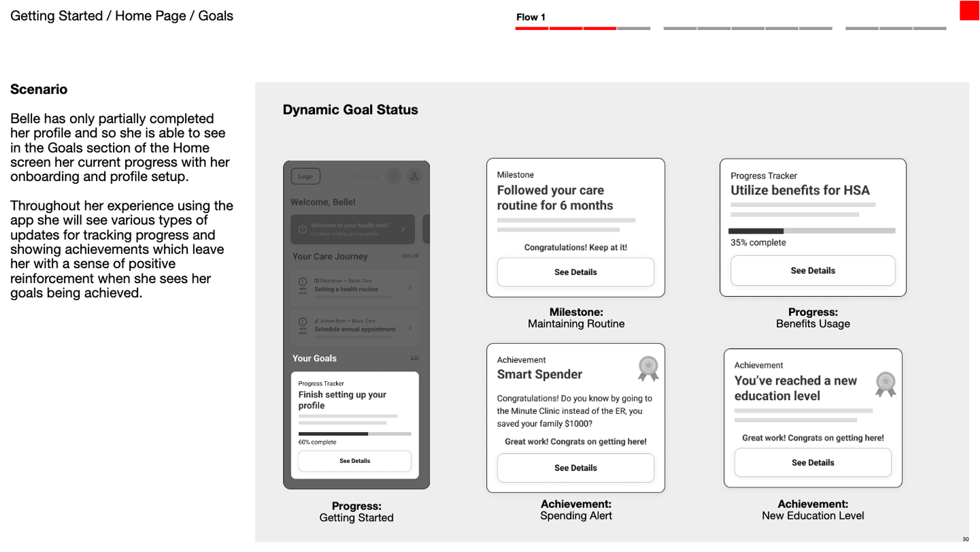Click See Details on the Smart Spender achievement
Viewport: 980px width, 552px height.
[x=575, y=468]
